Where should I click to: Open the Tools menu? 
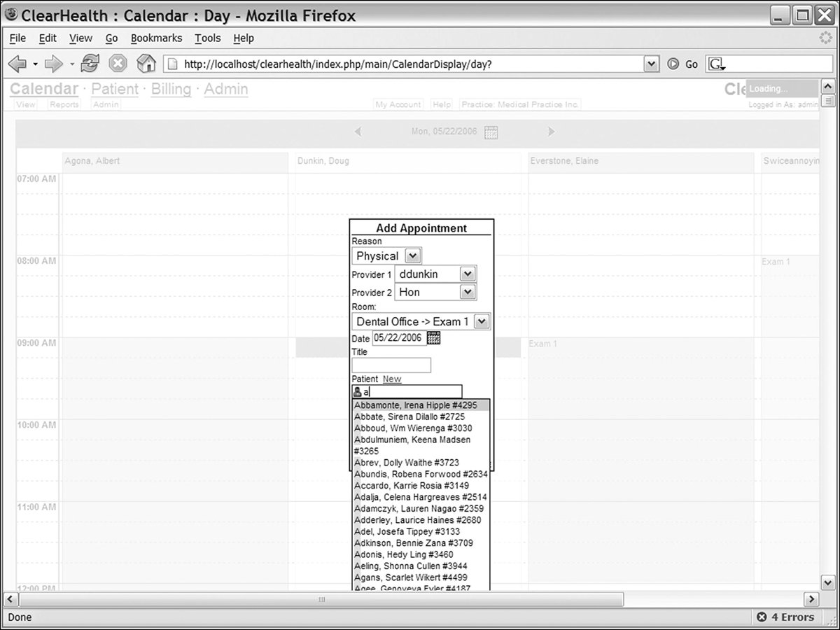click(x=207, y=38)
